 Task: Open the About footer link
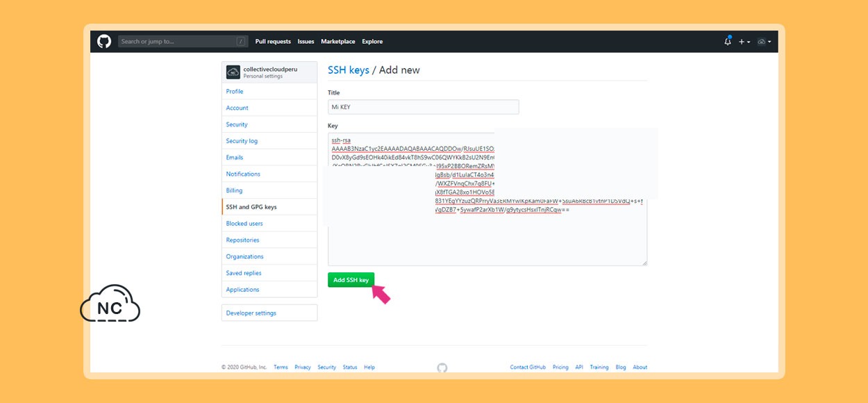[x=640, y=368]
